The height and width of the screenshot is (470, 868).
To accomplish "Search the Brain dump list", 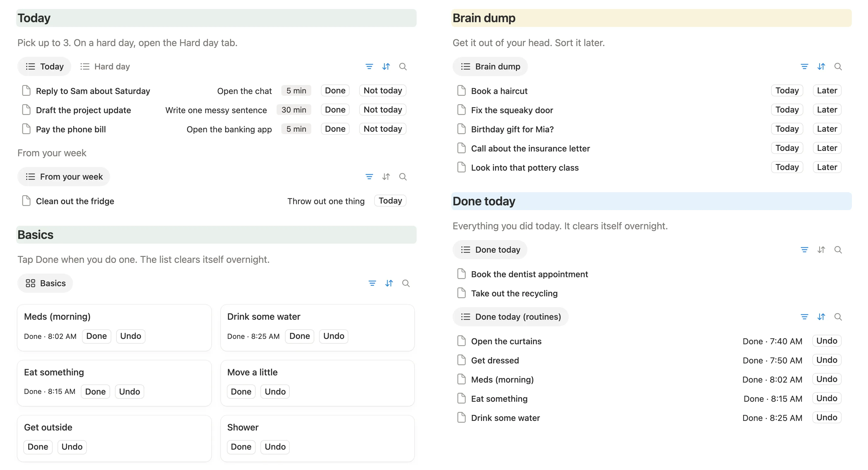I will 838,66.
